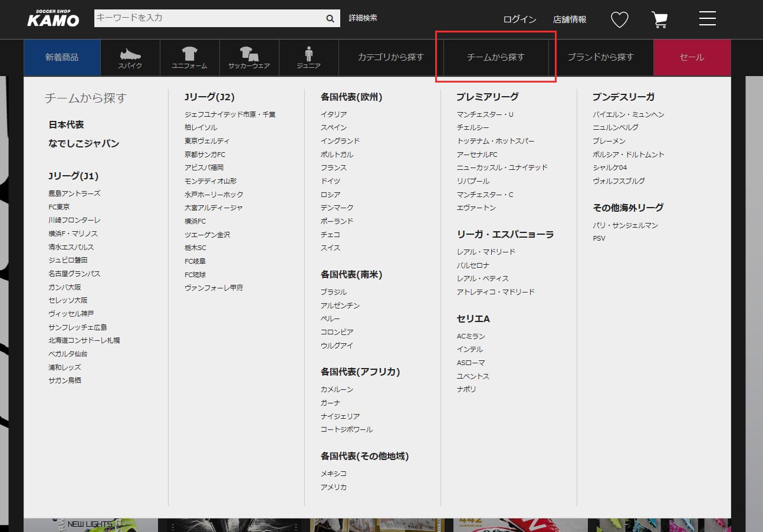
Task: Choose バルセロナ under リーガ・エスパニョーラ
Action: coord(473,265)
